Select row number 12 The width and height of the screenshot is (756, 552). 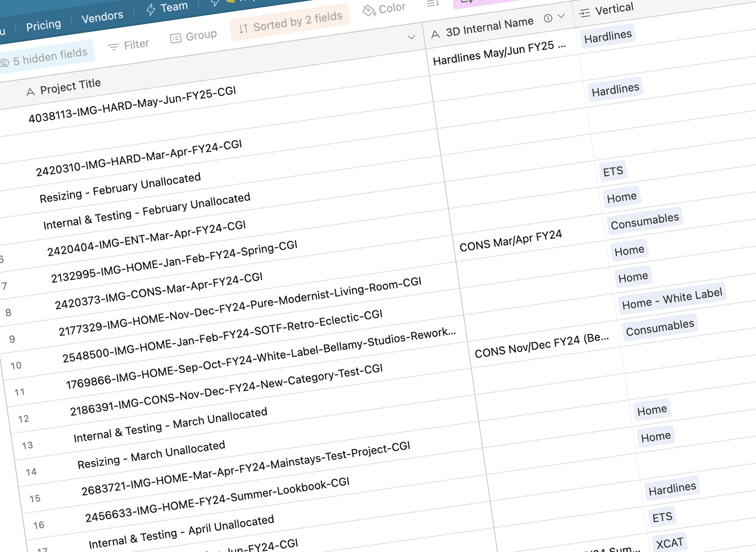(23, 419)
